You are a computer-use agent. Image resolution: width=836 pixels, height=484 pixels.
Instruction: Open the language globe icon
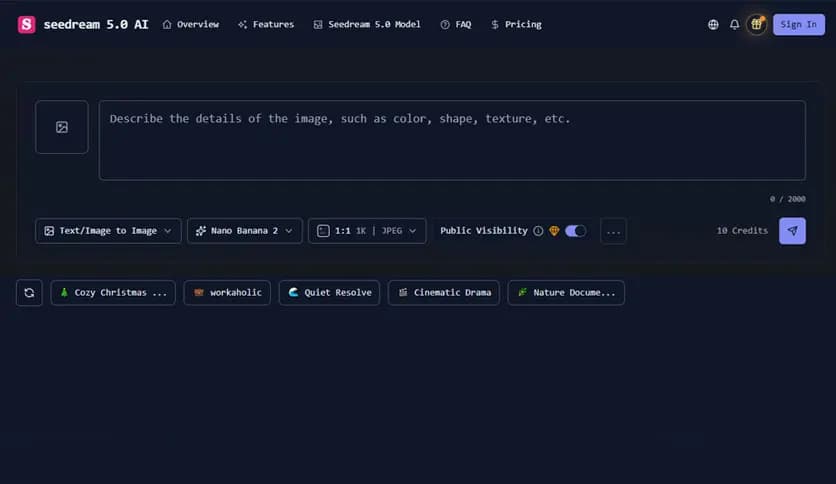(x=713, y=25)
